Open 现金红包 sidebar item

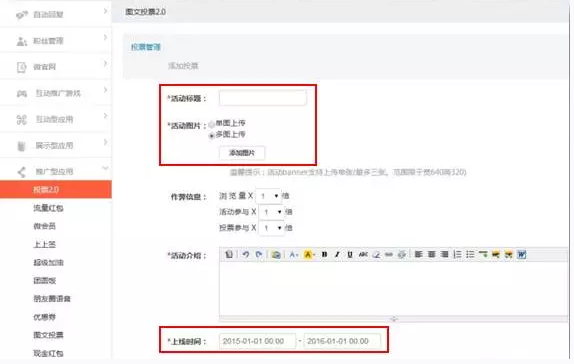[x=48, y=353]
